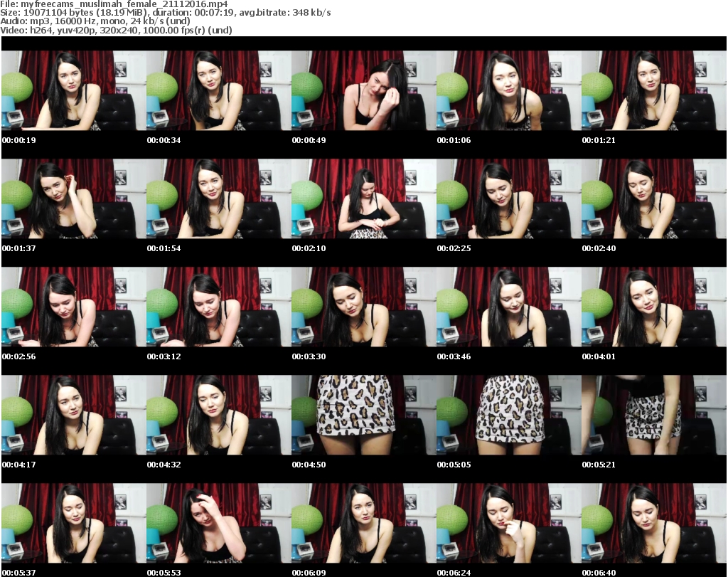Click the thumbnail frame stamped 00:01:37
This screenshot has width=728, height=577.
pyautogui.click(x=74, y=198)
